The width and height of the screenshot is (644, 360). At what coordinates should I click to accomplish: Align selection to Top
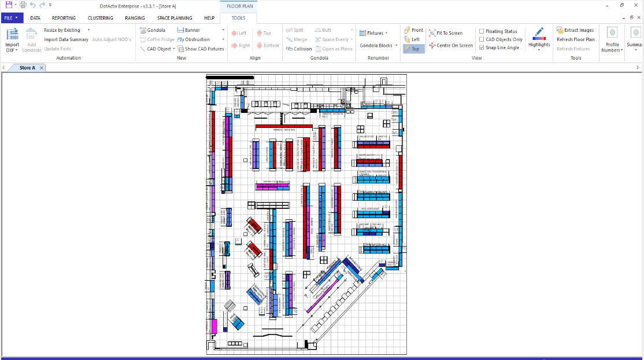pyautogui.click(x=264, y=33)
